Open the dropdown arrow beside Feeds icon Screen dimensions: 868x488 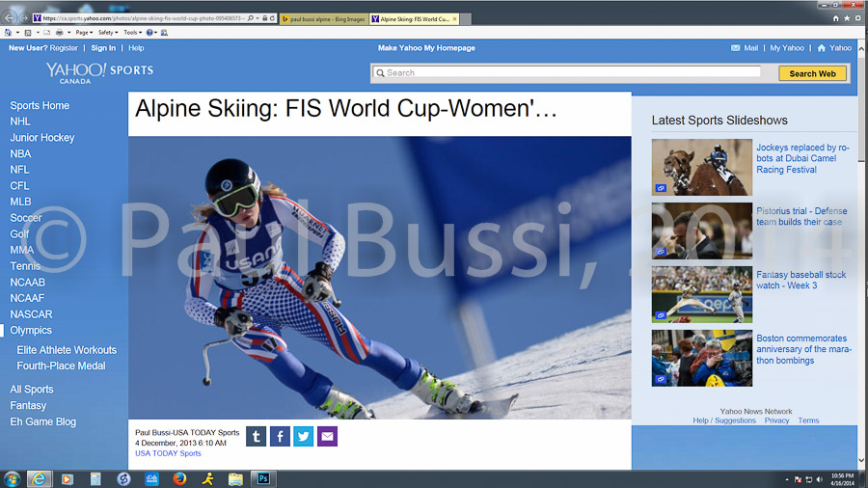click(38, 33)
